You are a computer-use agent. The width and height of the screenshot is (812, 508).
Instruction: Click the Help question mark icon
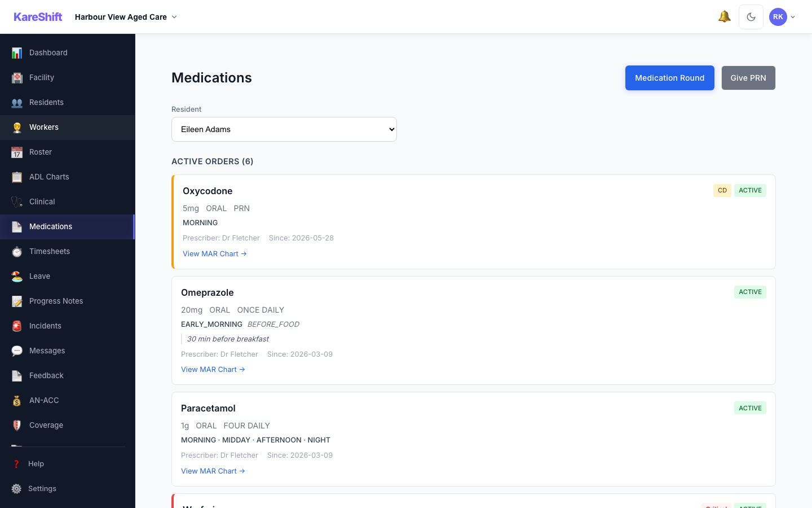16,464
